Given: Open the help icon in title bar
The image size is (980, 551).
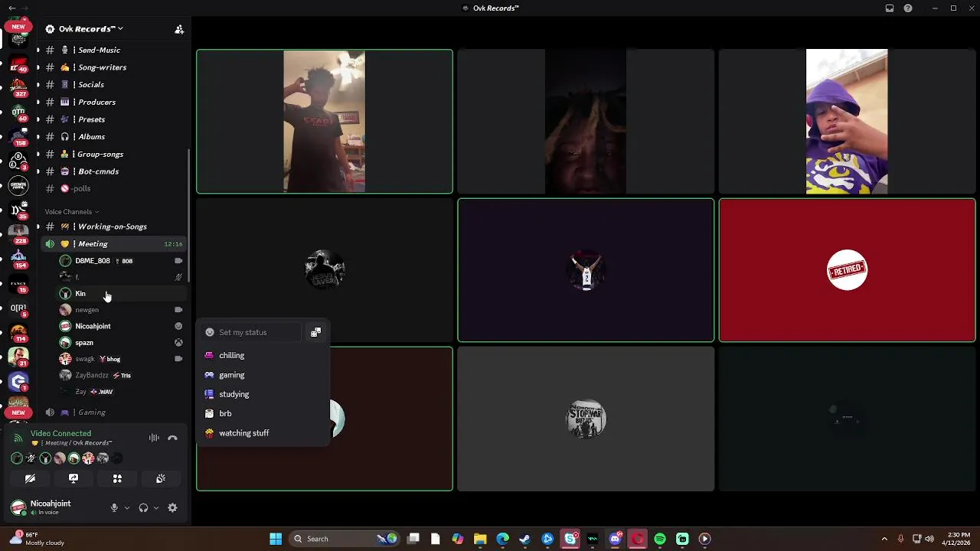Looking at the screenshot, I should coord(908,8).
